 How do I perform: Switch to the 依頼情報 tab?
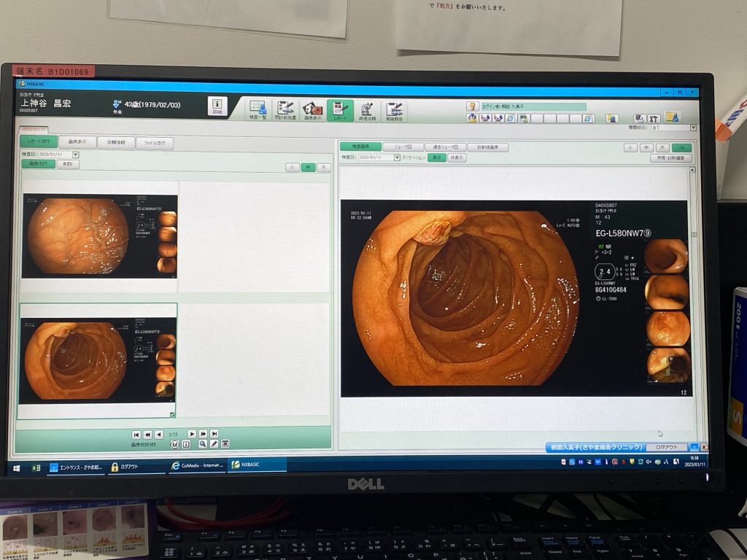click(x=116, y=142)
